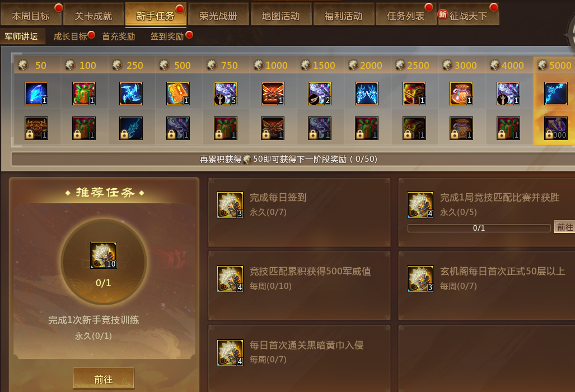Click the winged emblem reward under 1000
The height and width of the screenshot is (392, 575).
click(273, 94)
